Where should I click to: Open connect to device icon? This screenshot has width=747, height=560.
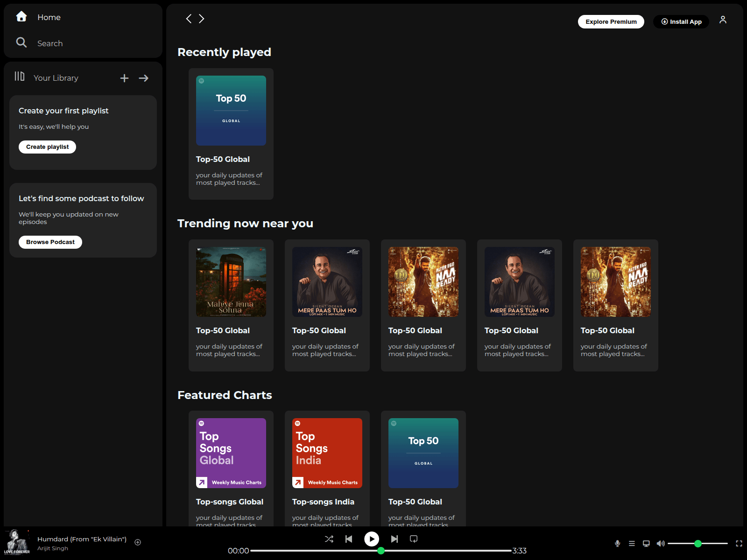[x=646, y=543]
